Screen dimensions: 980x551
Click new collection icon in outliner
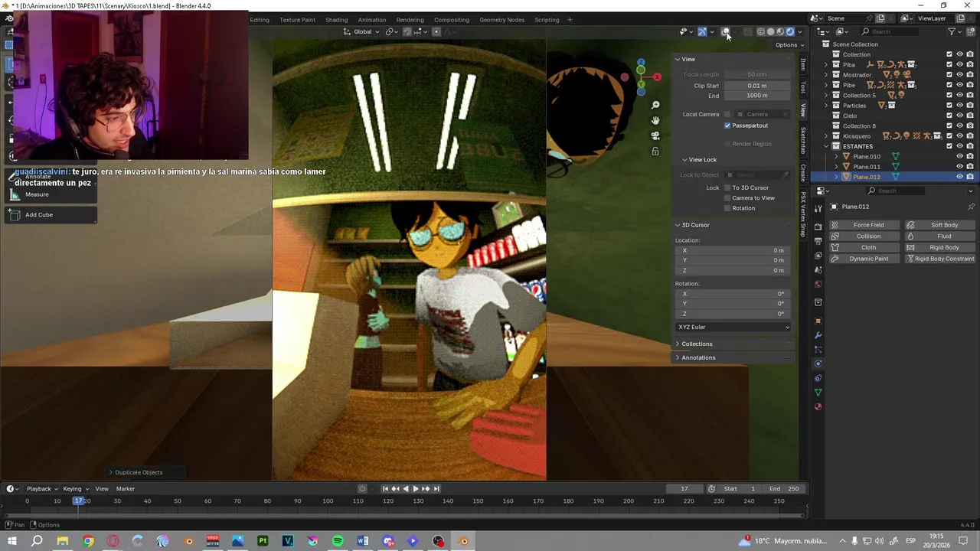tap(970, 31)
